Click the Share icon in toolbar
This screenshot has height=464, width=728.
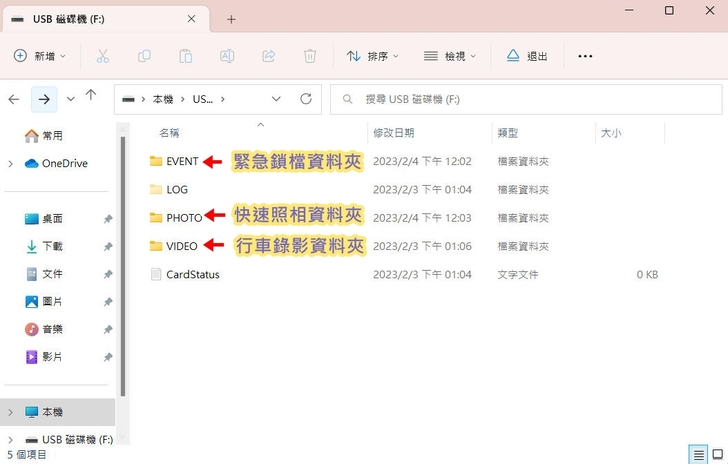[268, 56]
